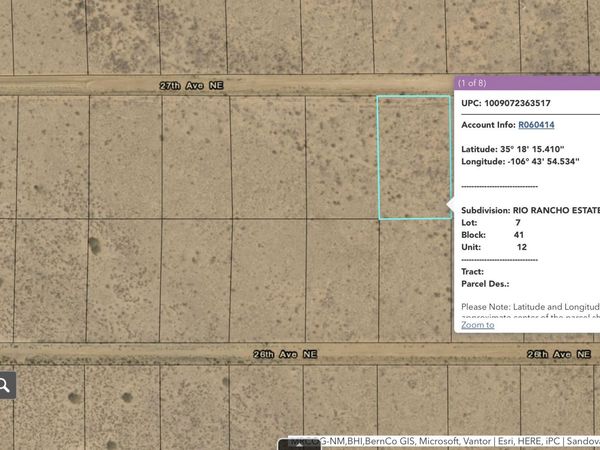Image resolution: width=600 pixels, height=450 pixels.
Task: Click the 27th Ave NE street label
Action: [x=191, y=86]
